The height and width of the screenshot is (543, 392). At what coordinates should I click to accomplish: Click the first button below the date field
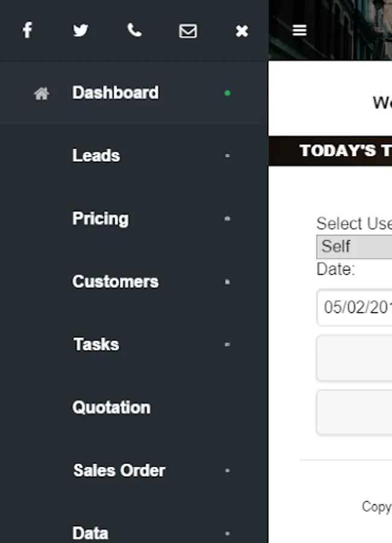tap(355, 358)
